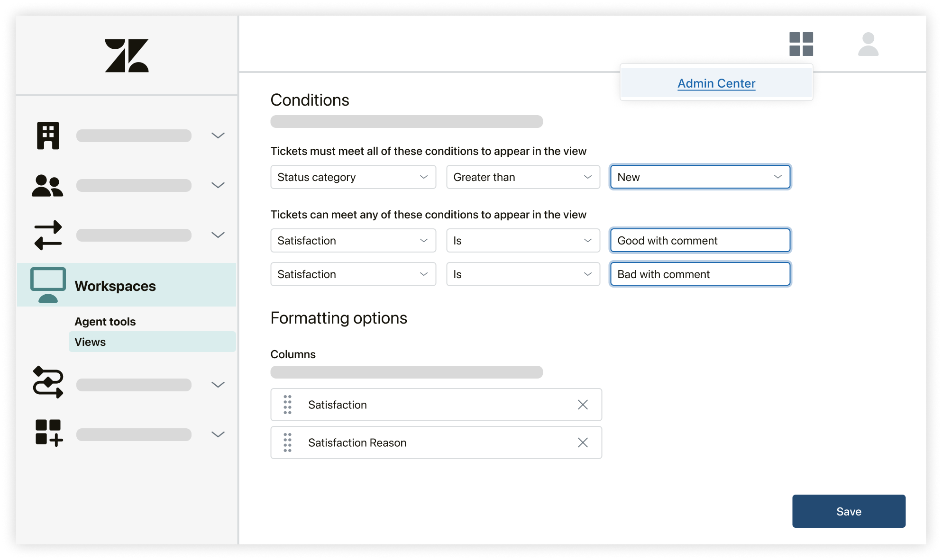Click the Good with comment input field
The height and width of the screenshot is (560, 942).
click(x=699, y=240)
